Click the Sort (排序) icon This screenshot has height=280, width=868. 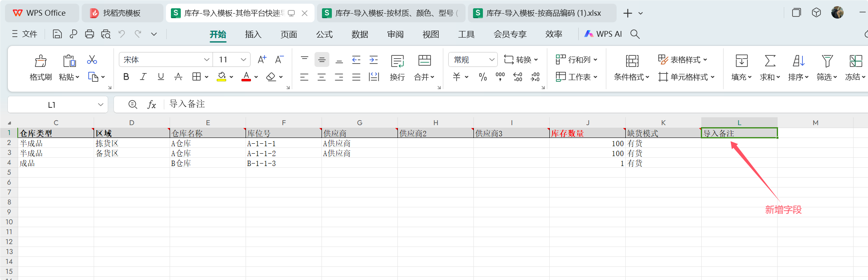tap(799, 61)
